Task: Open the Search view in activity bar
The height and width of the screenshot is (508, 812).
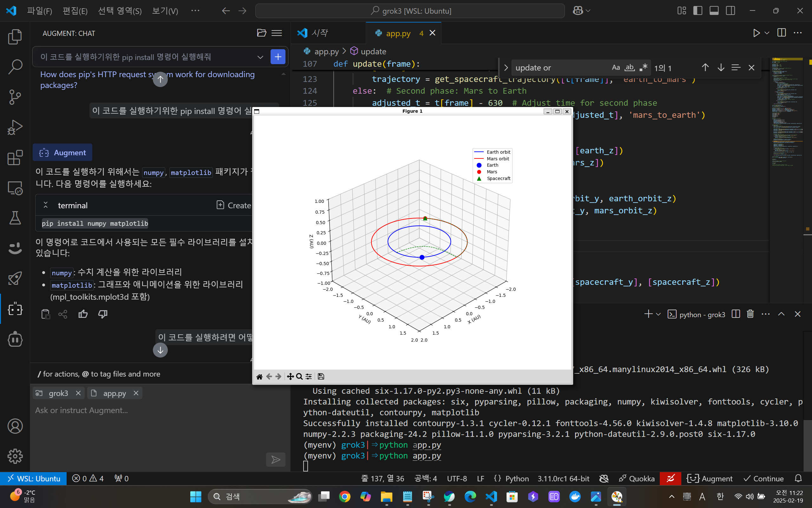Action: 15,67
